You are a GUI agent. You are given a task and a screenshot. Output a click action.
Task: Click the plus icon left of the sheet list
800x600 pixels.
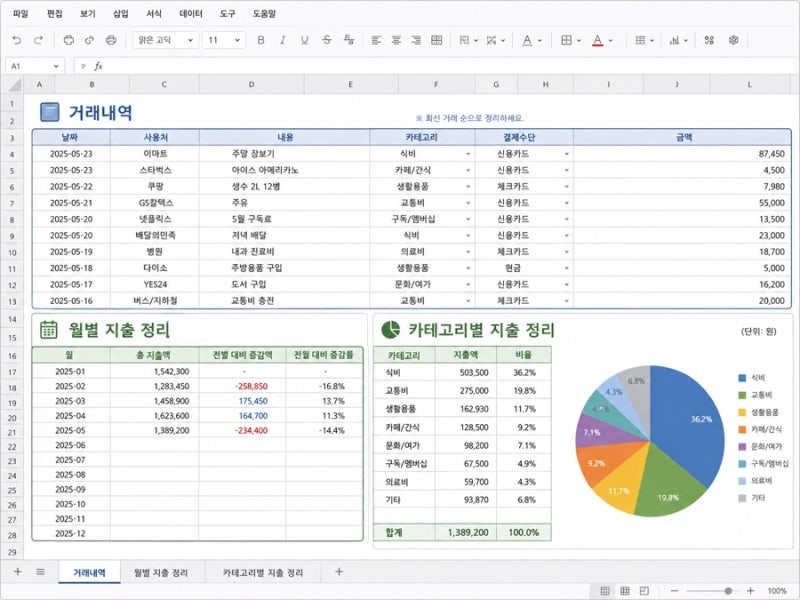point(17,571)
